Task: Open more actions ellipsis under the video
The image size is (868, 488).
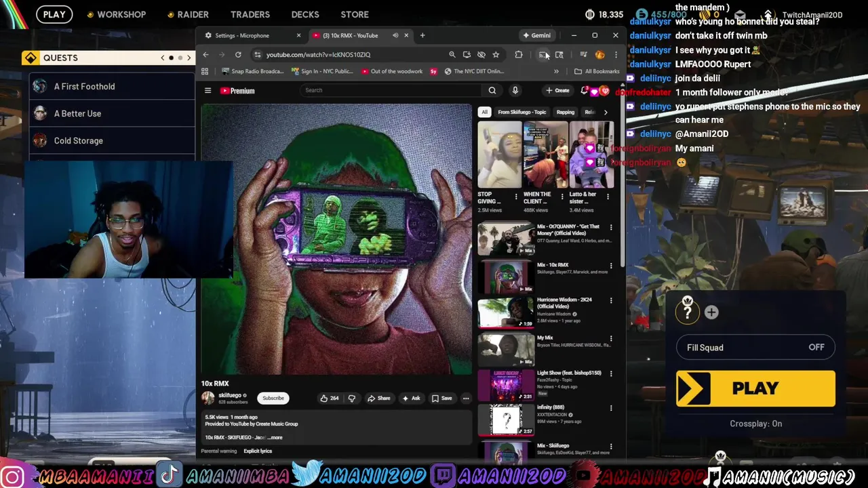Action: pyautogui.click(x=466, y=399)
